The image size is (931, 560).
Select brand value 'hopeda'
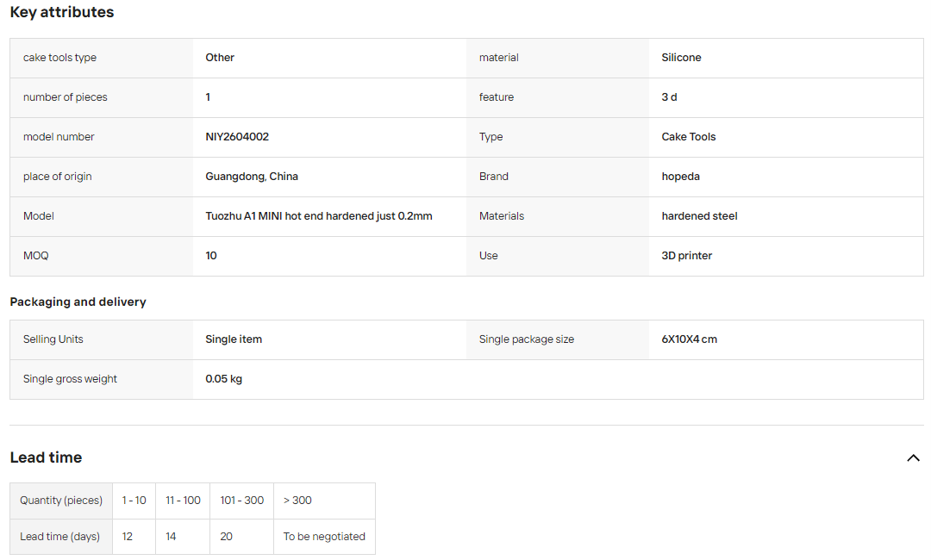click(680, 177)
